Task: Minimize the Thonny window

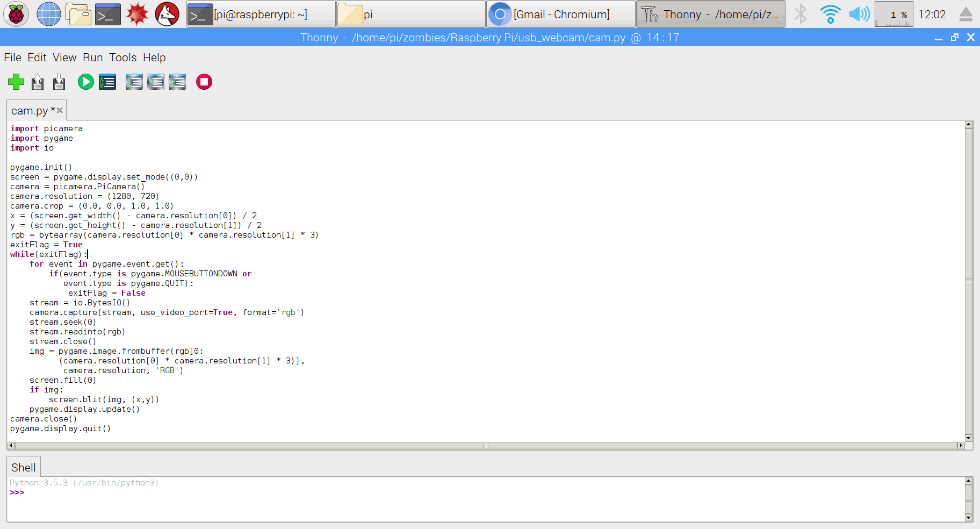Action: click(x=939, y=38)
